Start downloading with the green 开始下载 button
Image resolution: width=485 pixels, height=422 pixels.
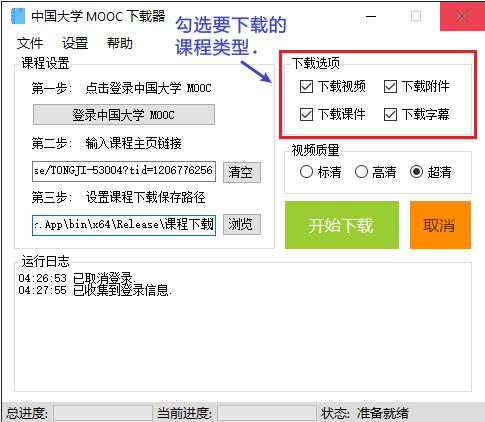point(342,225)
